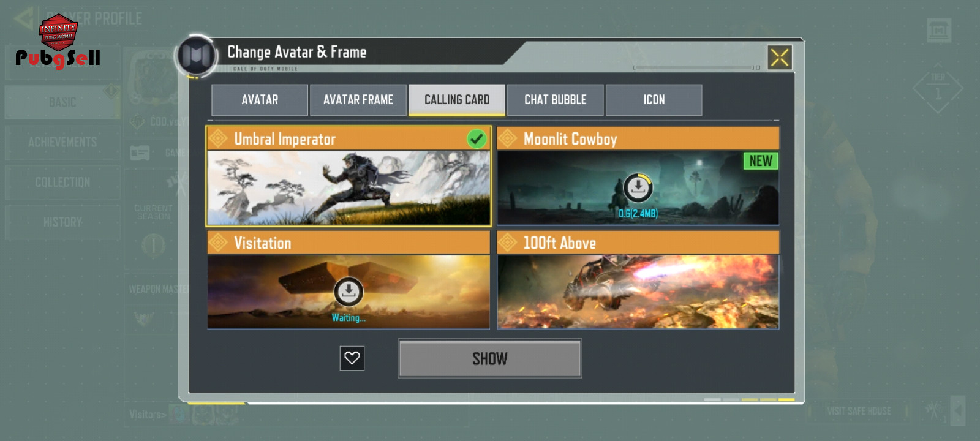Viewport: 980px width, 441px height.
Task: Click the diamond icon beside 100ft Above
Action: (x=507, y=243)
